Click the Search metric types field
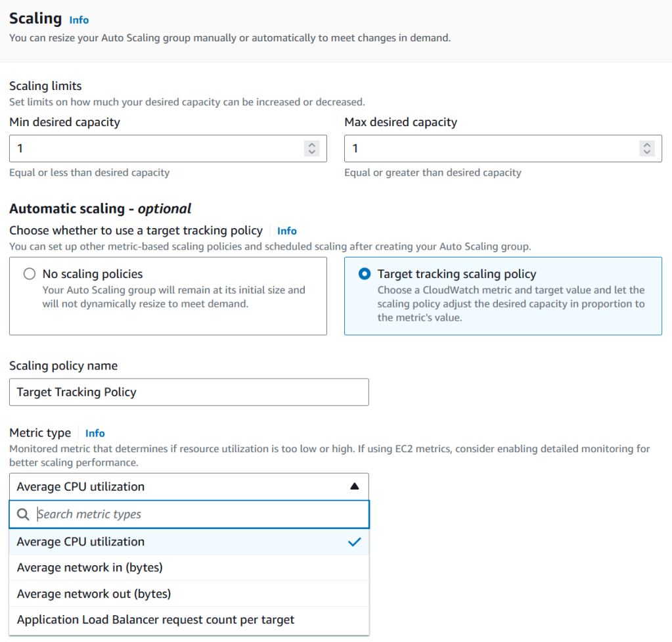The height and width of the screenshot is (642, 672). [x=197, y=515]
